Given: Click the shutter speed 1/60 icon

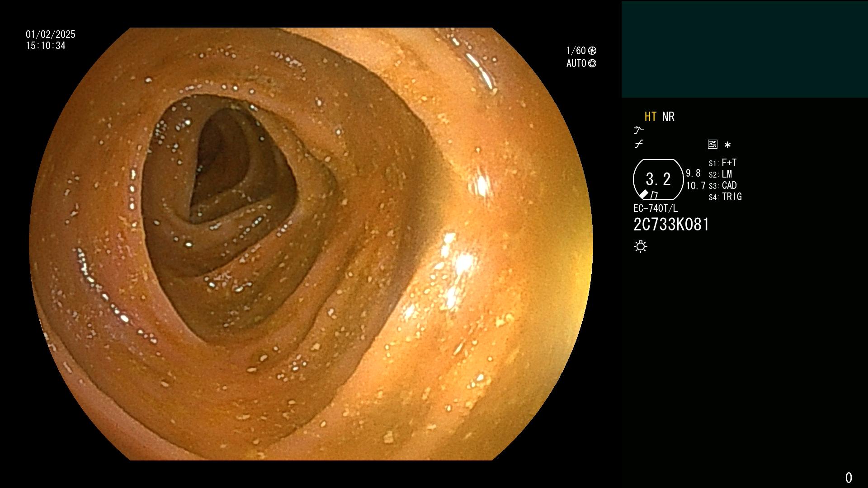Looking at the screenshot, I should point(592,51).
